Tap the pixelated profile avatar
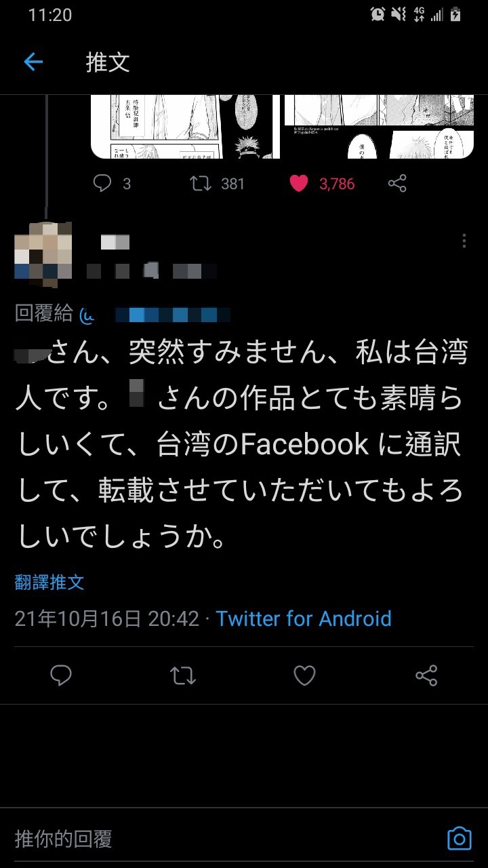488x868 pixels. coord(43,252)
